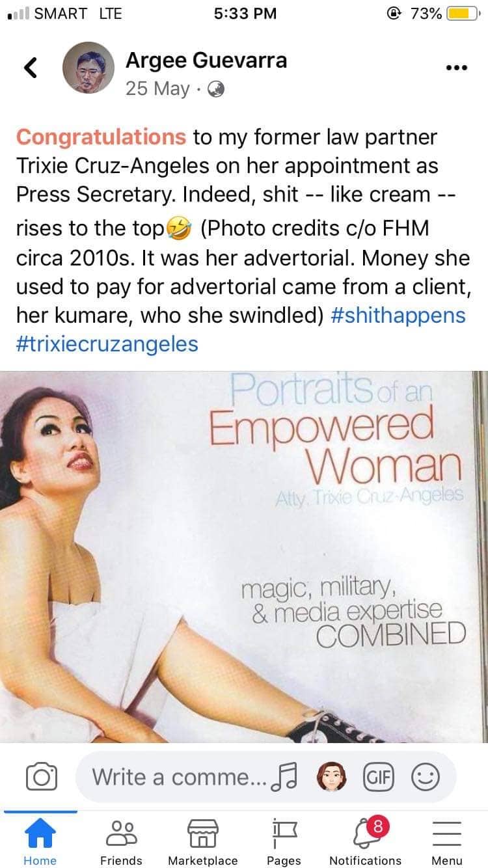The height and width of the screenshot is (868, 488).
Task: Tap the globe privacy icon
Action: pos(215,90)
